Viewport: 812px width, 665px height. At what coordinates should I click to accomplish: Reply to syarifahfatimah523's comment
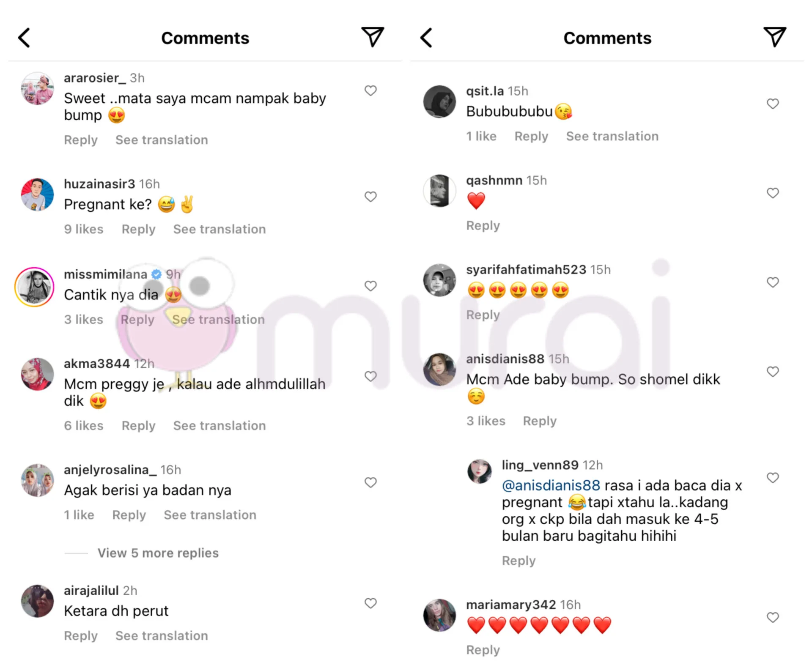483,315
